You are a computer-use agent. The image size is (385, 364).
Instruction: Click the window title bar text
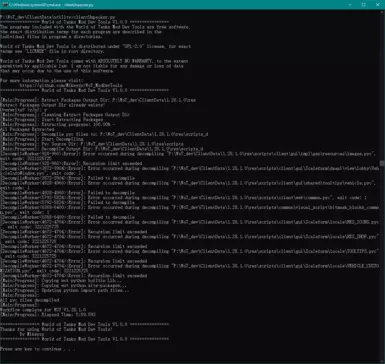tap(51, 5)
